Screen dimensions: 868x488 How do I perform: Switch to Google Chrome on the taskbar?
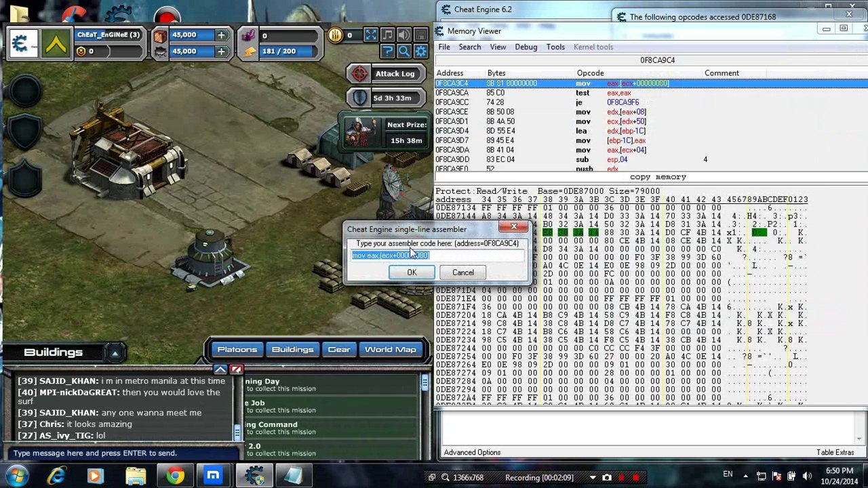(x=175, y=476)
